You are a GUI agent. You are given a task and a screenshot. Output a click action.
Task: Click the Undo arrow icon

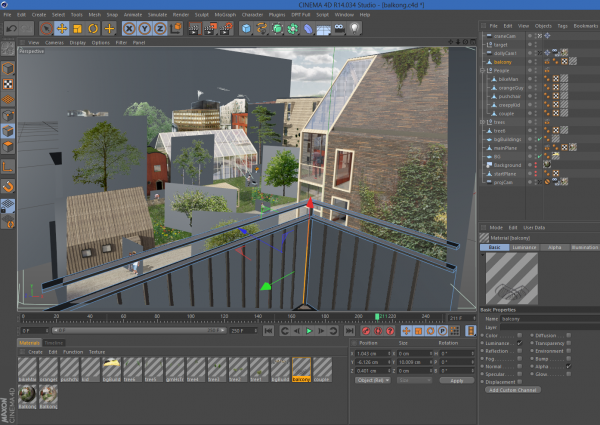tap(12, 29)
